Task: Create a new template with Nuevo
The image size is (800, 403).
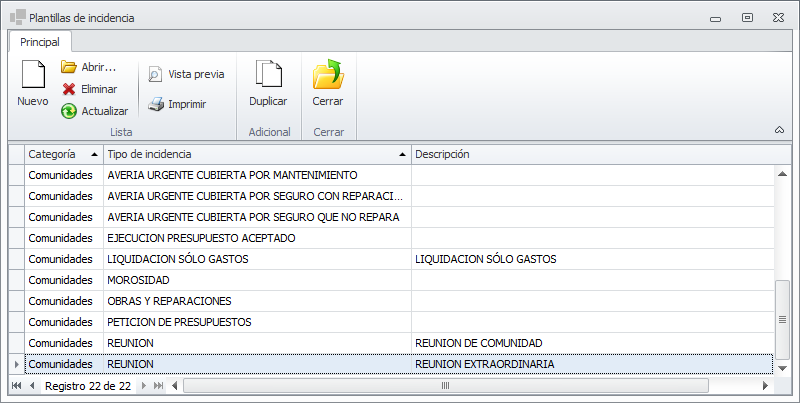Action: coord(33,83)
